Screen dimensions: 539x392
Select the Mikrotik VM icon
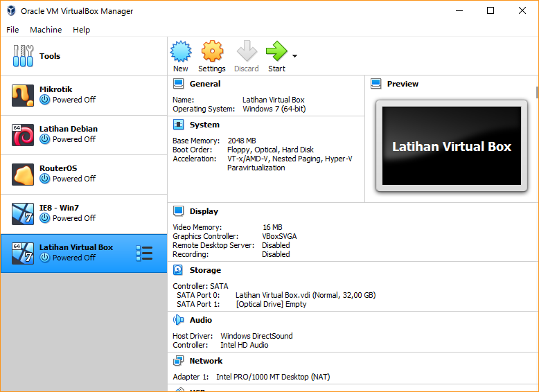23,95
